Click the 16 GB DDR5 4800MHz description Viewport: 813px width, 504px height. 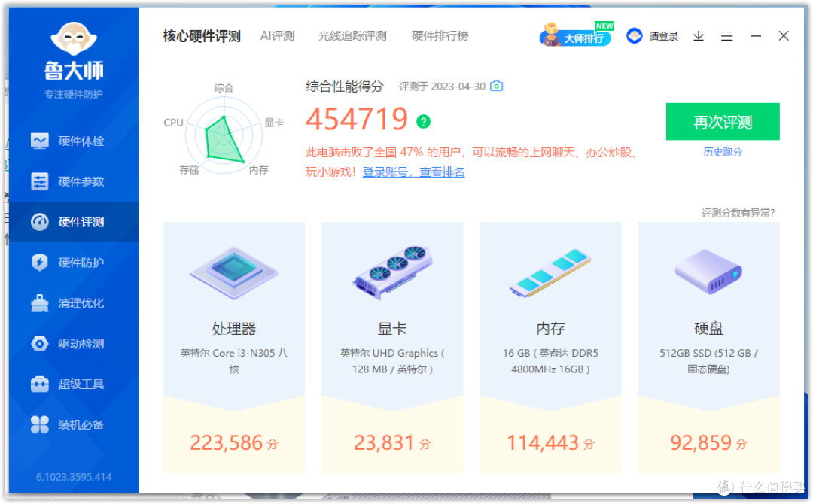(x=550, y=361)
